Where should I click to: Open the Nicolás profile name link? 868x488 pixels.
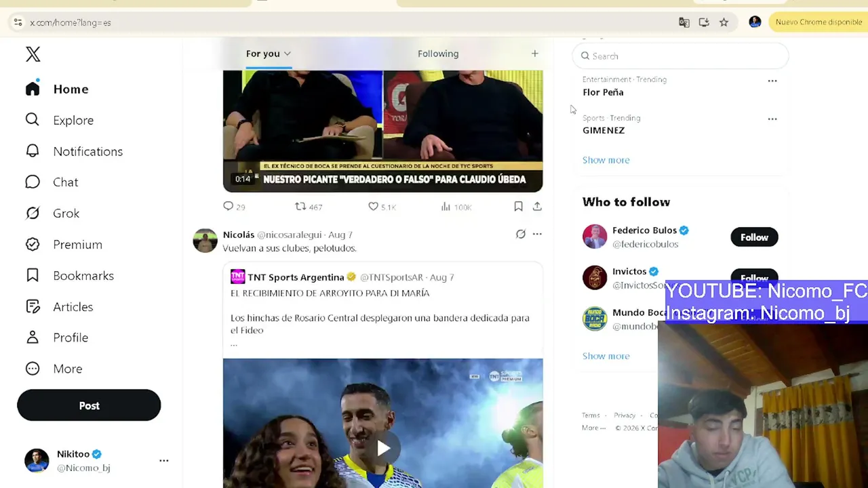coord(239,235)
